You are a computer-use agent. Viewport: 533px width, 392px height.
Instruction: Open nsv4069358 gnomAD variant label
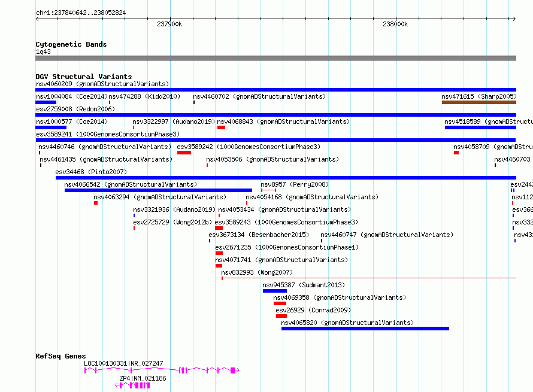(x=340, y=297)
